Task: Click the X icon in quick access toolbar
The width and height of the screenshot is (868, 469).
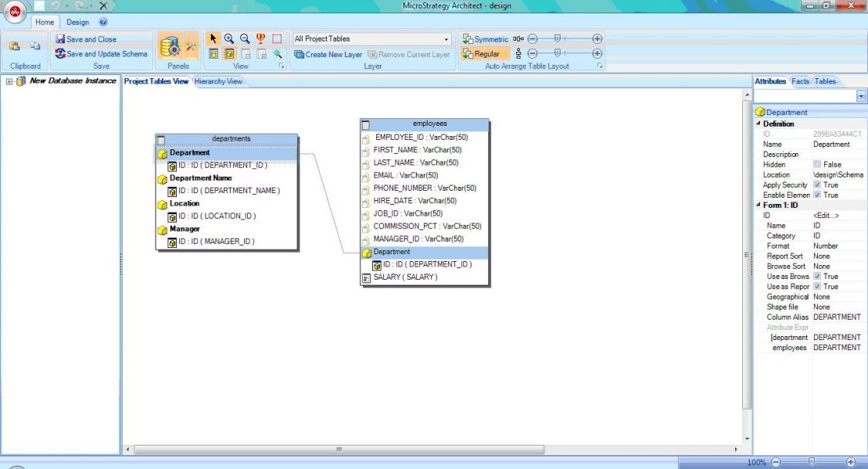Action: tap(103, 5)
